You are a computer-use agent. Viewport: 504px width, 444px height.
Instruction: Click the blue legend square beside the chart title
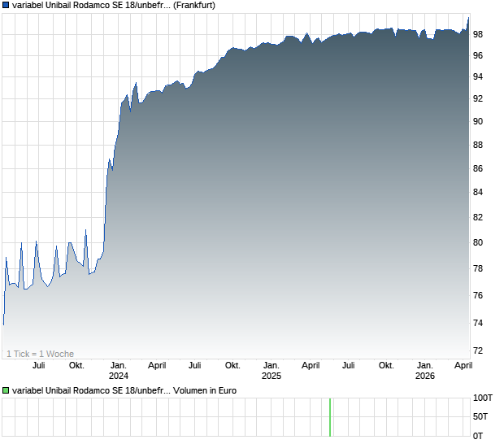click(x=6, y=5)
